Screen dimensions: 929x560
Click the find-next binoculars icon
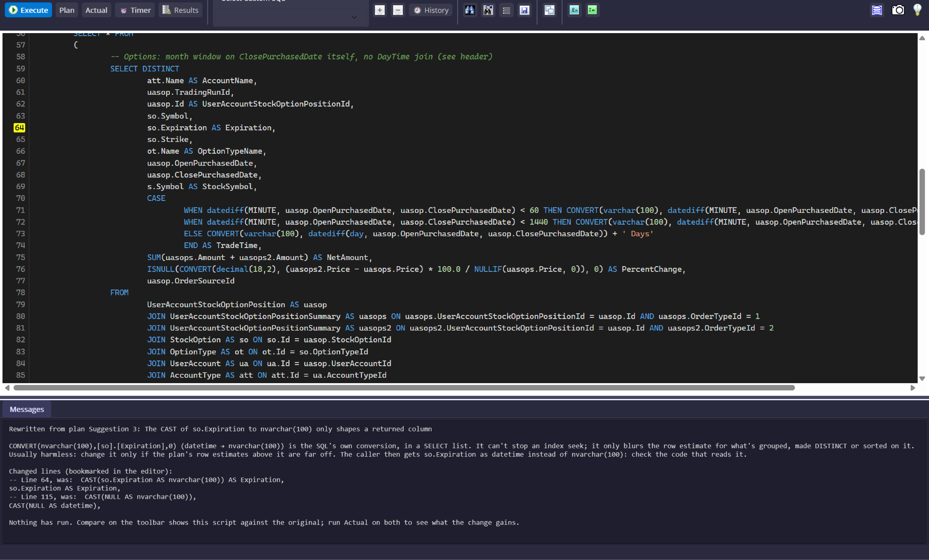[488, 10]
